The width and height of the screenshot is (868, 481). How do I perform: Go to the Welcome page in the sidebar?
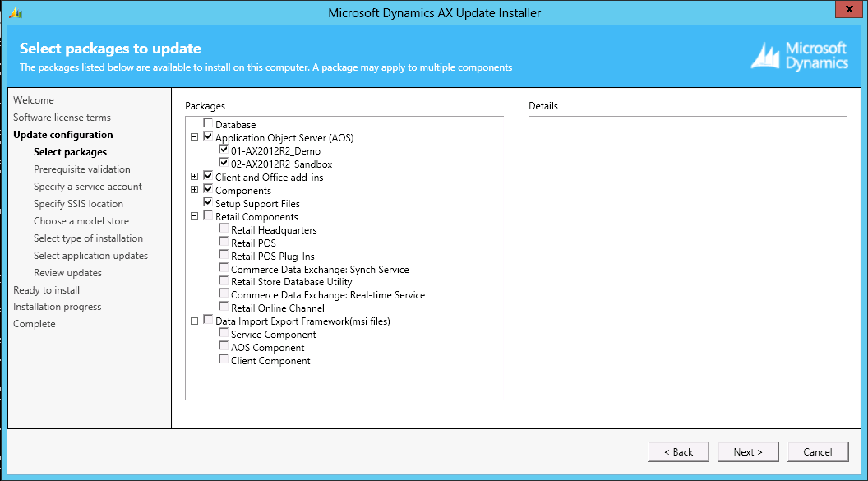(x=32, y=99)
